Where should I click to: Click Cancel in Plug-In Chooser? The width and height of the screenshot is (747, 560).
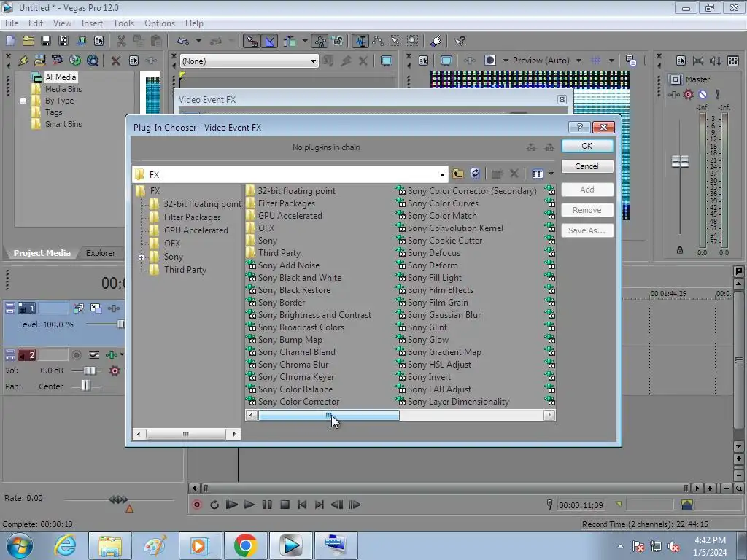tap(587, 166)
